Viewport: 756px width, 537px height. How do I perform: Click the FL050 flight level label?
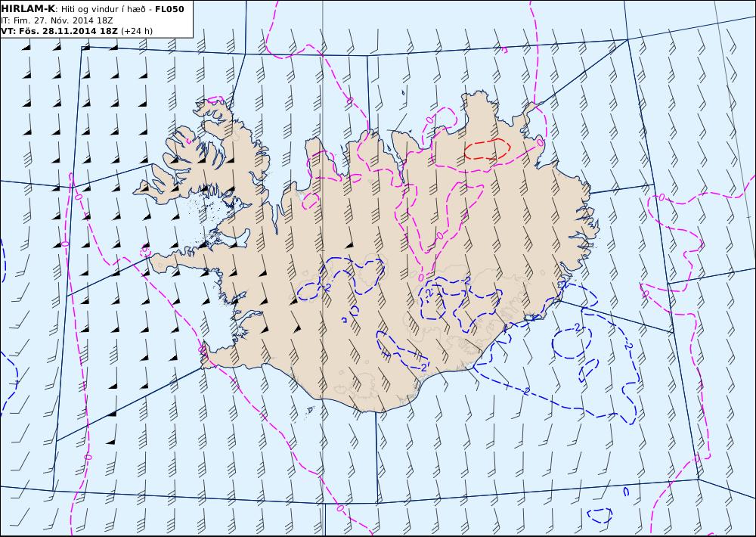click(169, 9)
